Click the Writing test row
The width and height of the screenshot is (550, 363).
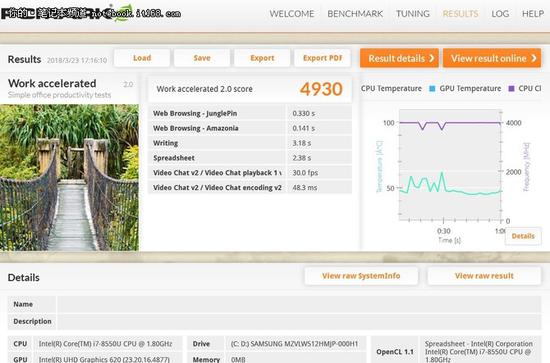250,143
